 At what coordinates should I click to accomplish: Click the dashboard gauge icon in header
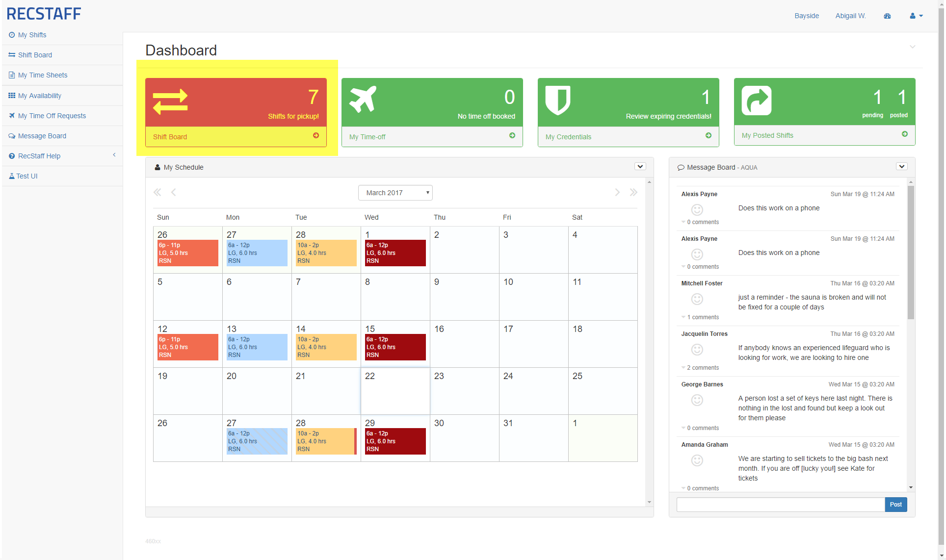[x=887, y=16]
